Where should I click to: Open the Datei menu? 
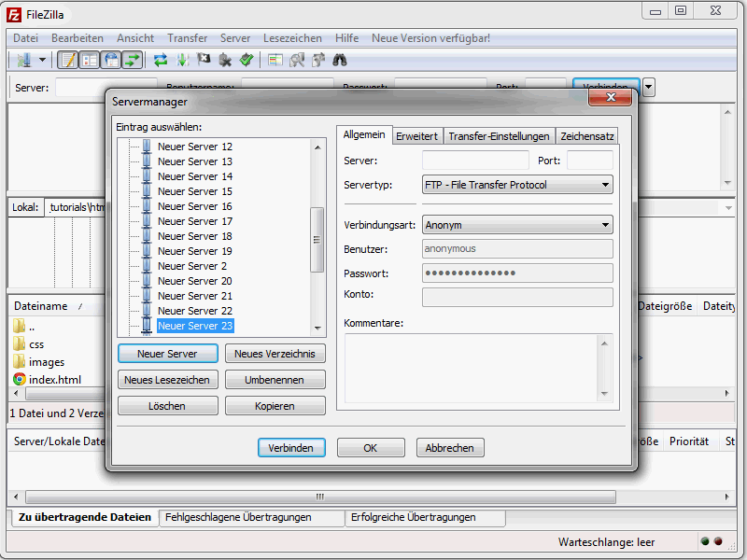(x=26, y=38)
